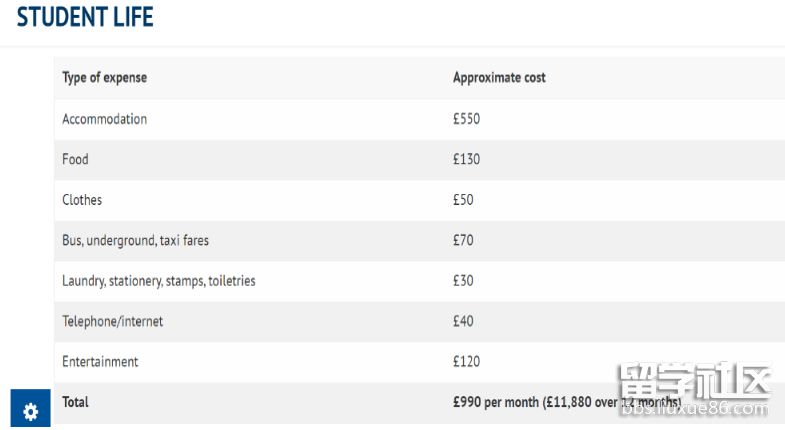Click the Telephone/internet row label
Viewport: 785px width, 430px height.
[x=112, y=321]
